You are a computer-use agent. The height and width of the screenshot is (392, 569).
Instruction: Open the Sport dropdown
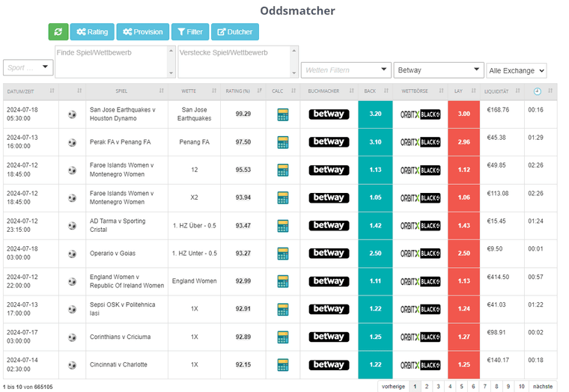(x=28, y=67)
